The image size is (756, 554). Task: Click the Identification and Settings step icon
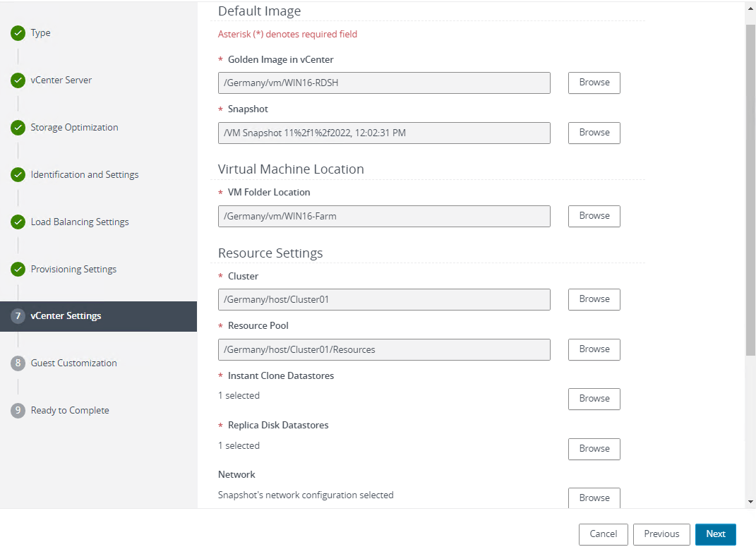(x=18, y=174)
